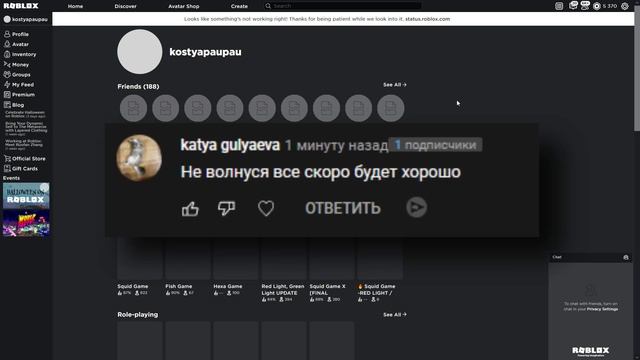Open See All next to Friends
640x360 pixels.
coord(395,85)
